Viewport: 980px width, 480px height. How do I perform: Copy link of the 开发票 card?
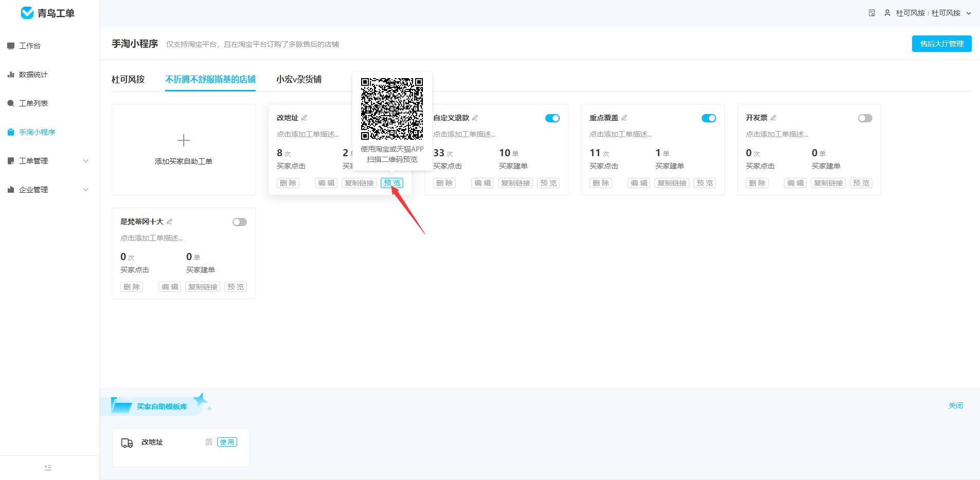(x=828, y=183)
